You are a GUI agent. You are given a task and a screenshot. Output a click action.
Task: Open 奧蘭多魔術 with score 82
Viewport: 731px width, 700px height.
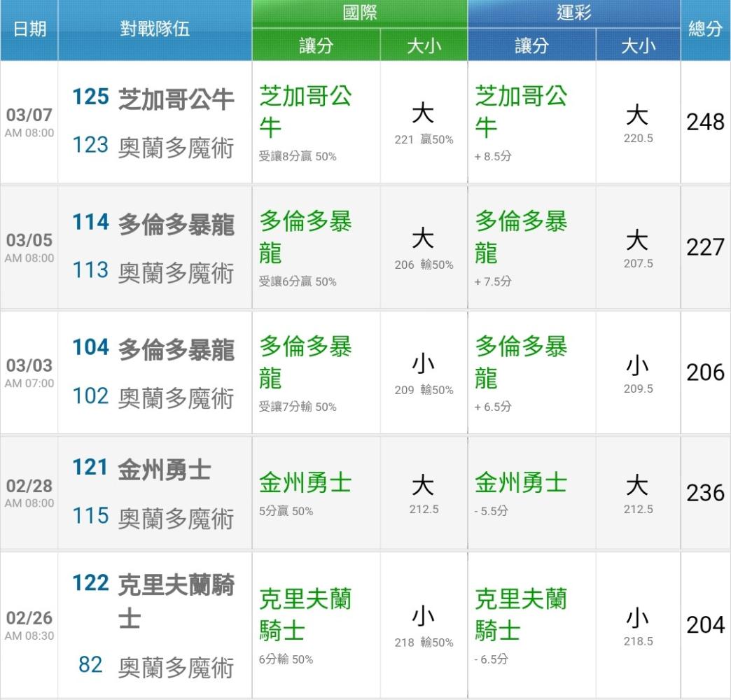coord(155,666)
